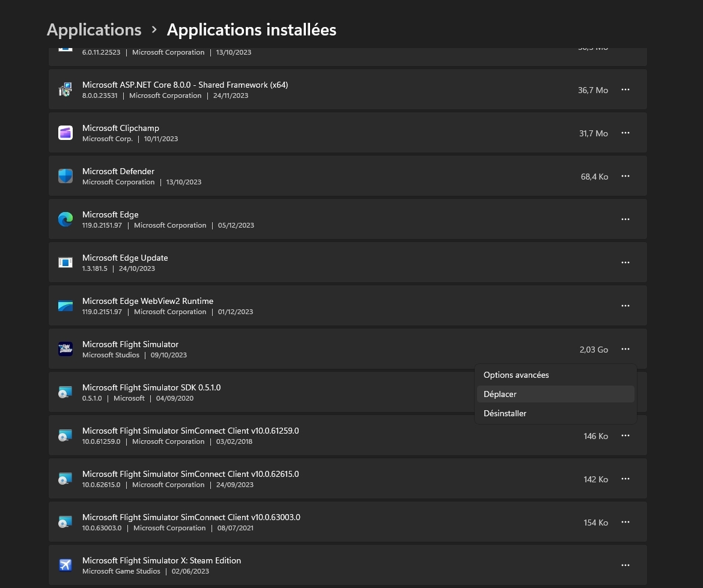Screen dimensions: 703x588
Task: Click the Microsoft Edge Update icon
Action: 65,262
